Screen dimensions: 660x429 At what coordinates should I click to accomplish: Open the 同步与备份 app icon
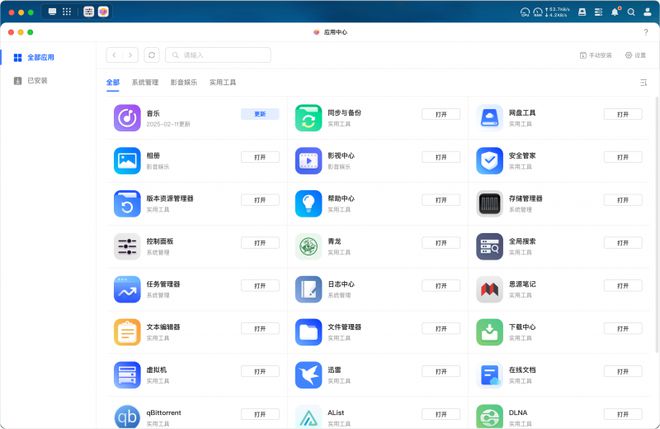tap(309, 118)
